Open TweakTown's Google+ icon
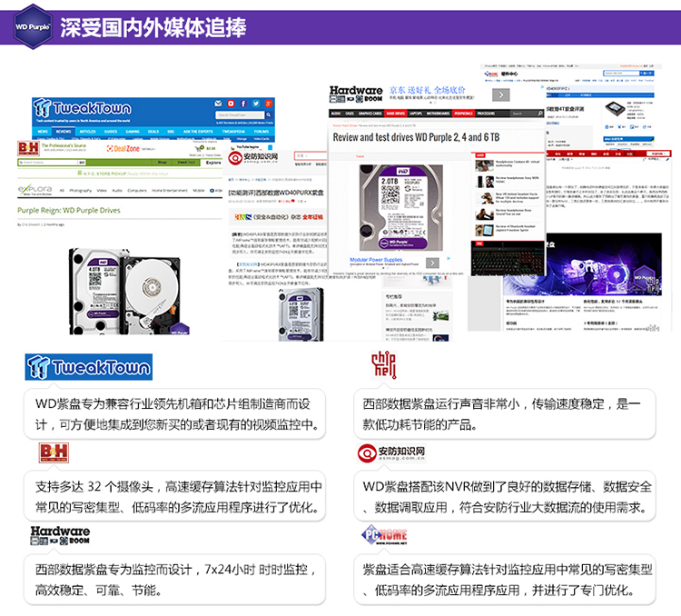This screenshot has height=616, width=681. point(269,104)
